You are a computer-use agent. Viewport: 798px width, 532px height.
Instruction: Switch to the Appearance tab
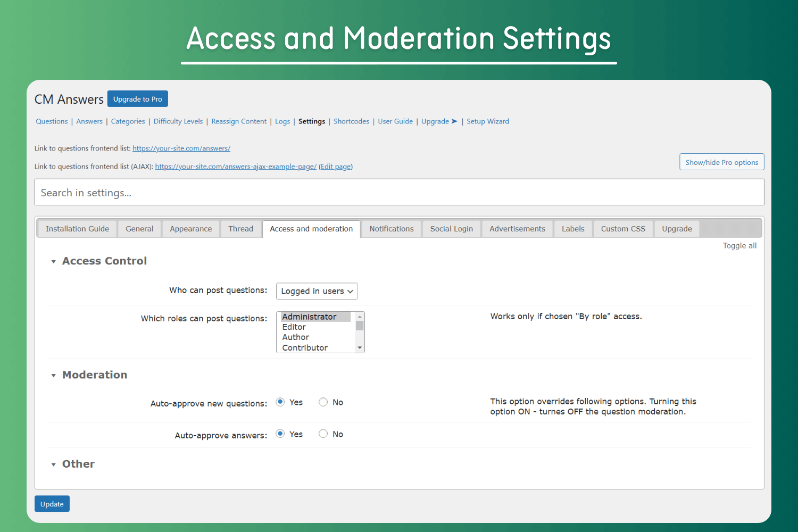pyautogui.click(x=191, y=229)
